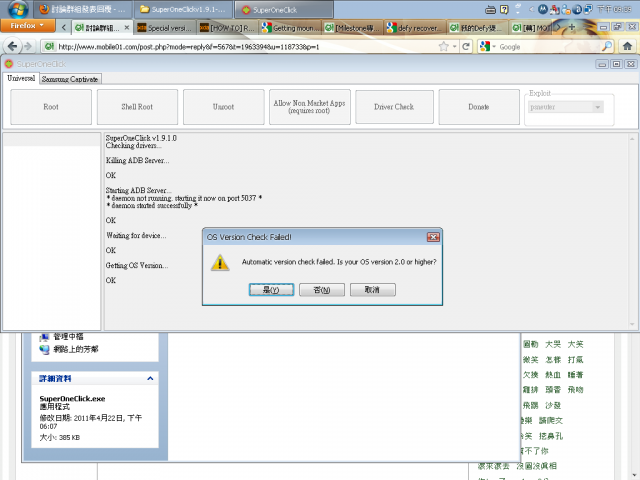Viewport: 640px width, 480px height.
Task: Switch to the 'Getting moun...' tab
Action: [x=291, y=28]
